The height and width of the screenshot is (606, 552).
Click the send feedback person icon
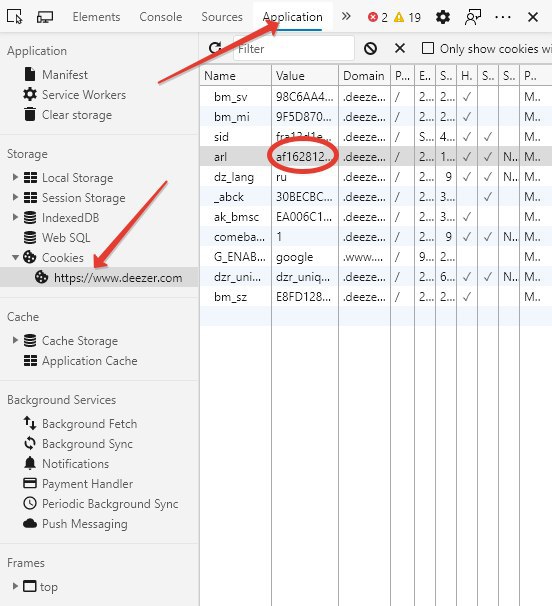click(x=473, y=17)
